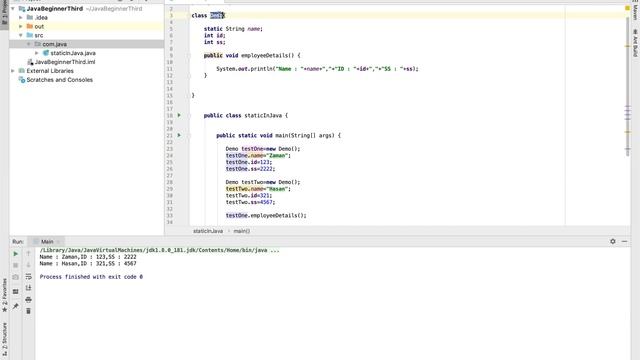This screenshot has height=360, width=640.
Task: Click the Restore Layout icon in Run panel
Action: 16,291
